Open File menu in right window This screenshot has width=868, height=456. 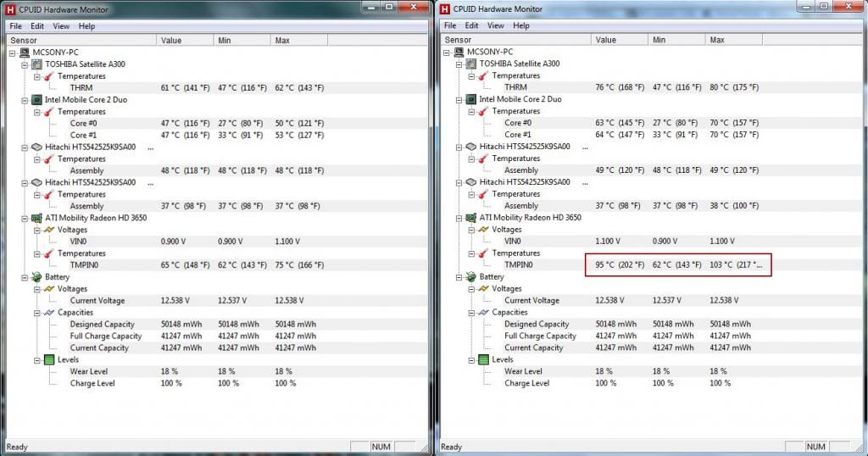click(x=450, y=25)
